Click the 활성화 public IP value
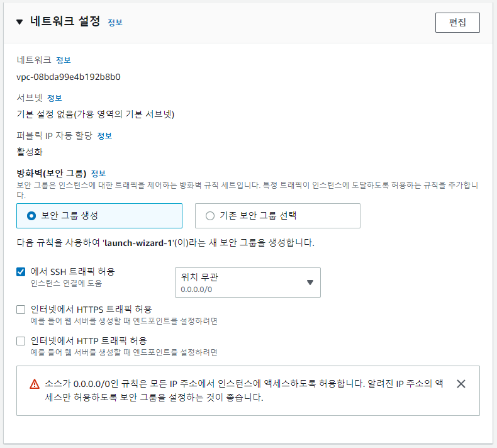The image size is (497, 448). click(30, 152)
